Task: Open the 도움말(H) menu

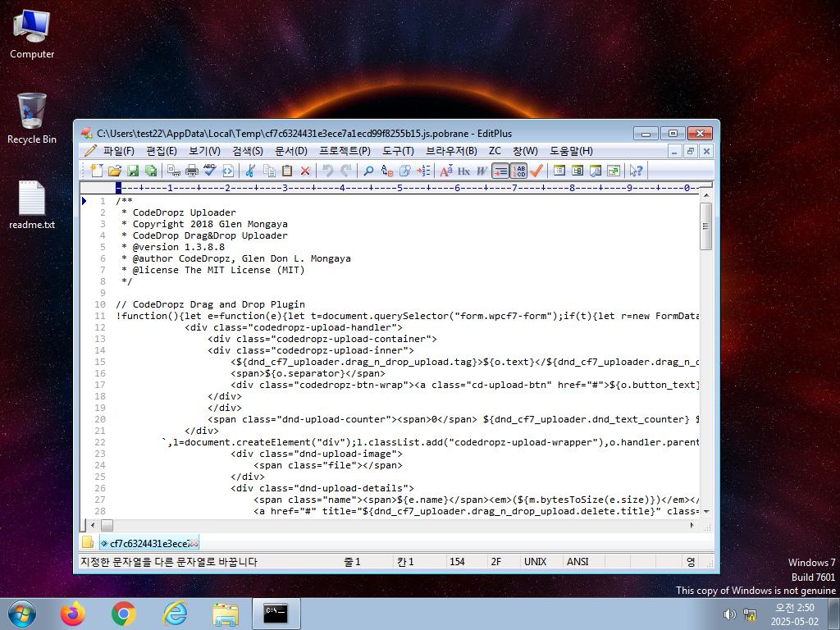Action: (x=571, y=151)
